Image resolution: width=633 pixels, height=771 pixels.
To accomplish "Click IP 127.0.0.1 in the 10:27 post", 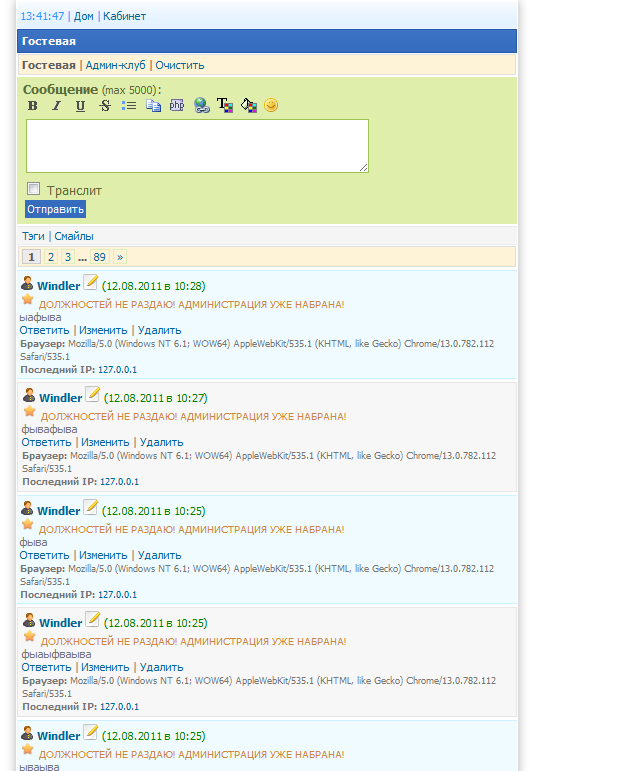I will (120, 482).
